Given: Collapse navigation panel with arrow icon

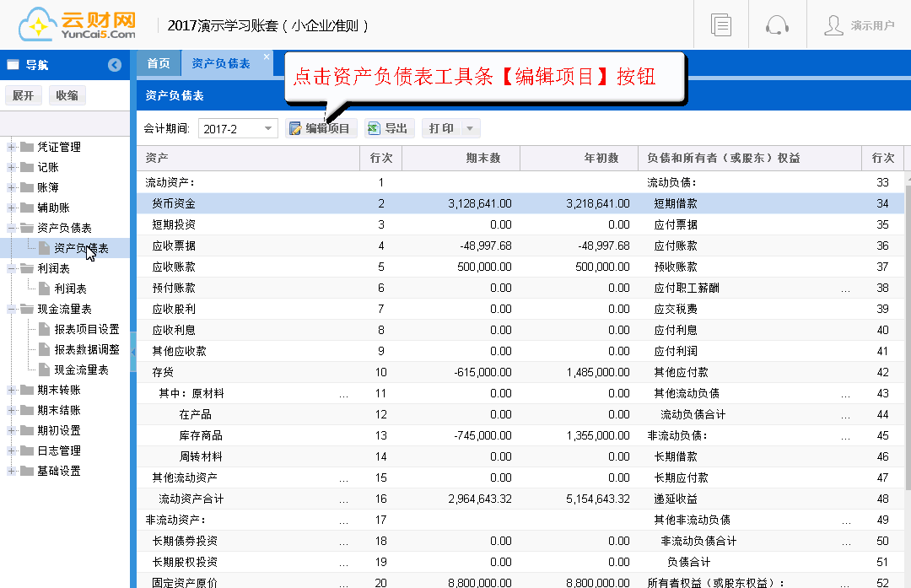Looking at the screenshot, I should coord(115,65).
